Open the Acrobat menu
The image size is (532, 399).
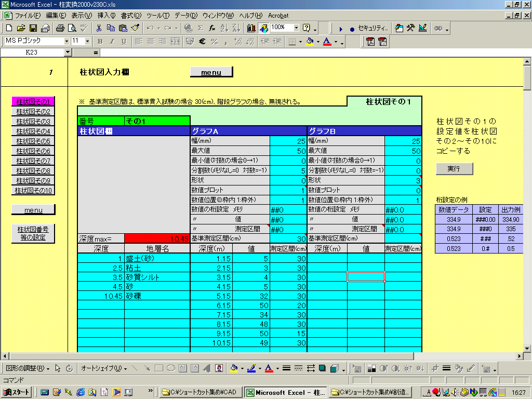(x=278, y=16)
